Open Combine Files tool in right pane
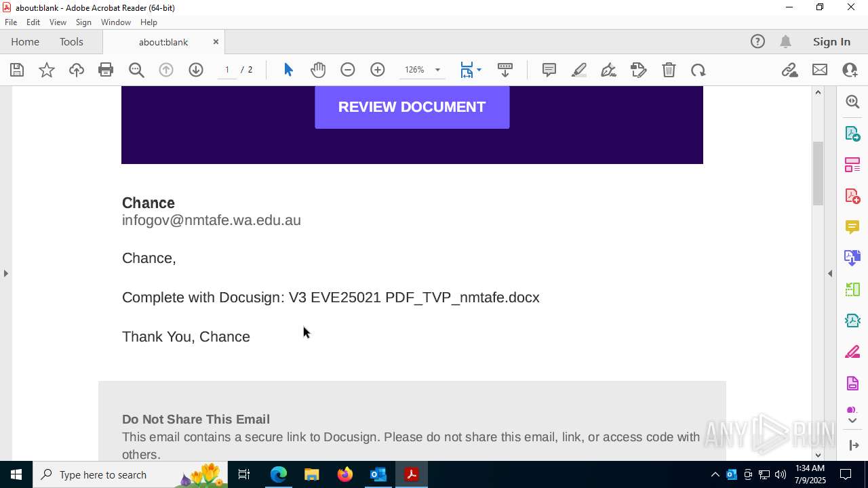The image size is (868, 488). [x=852, y=258]
